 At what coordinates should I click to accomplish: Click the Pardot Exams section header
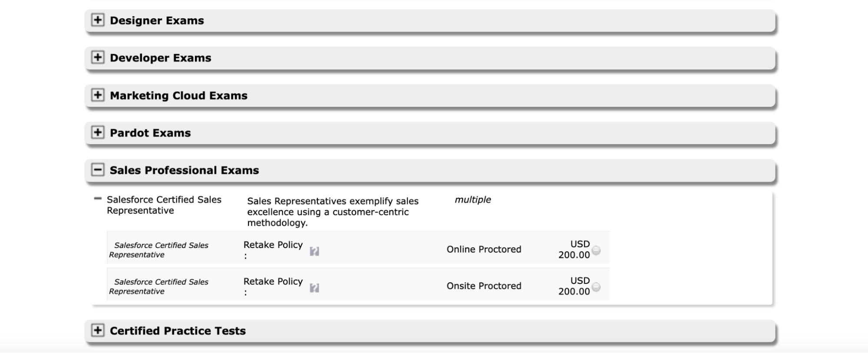[430, 133]
